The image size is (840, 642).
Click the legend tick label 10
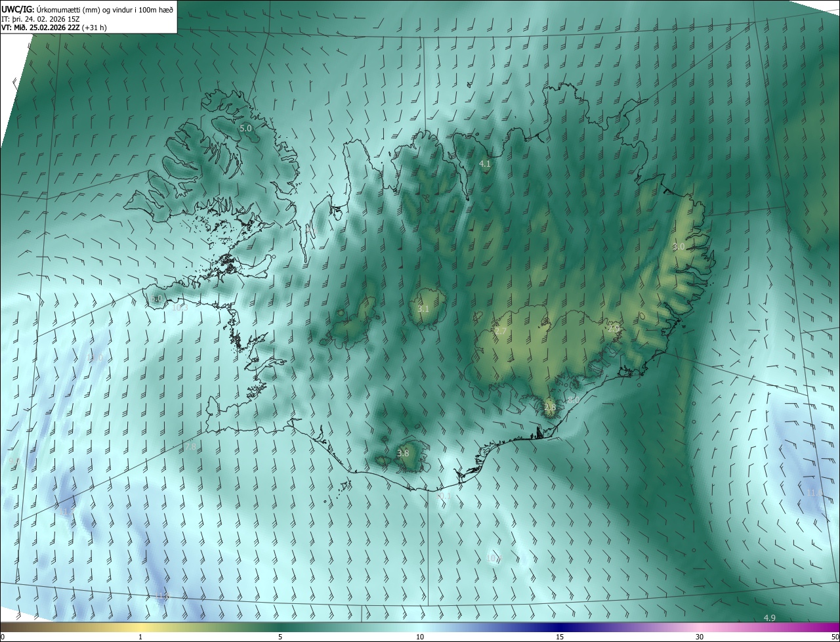coord(420,637)
